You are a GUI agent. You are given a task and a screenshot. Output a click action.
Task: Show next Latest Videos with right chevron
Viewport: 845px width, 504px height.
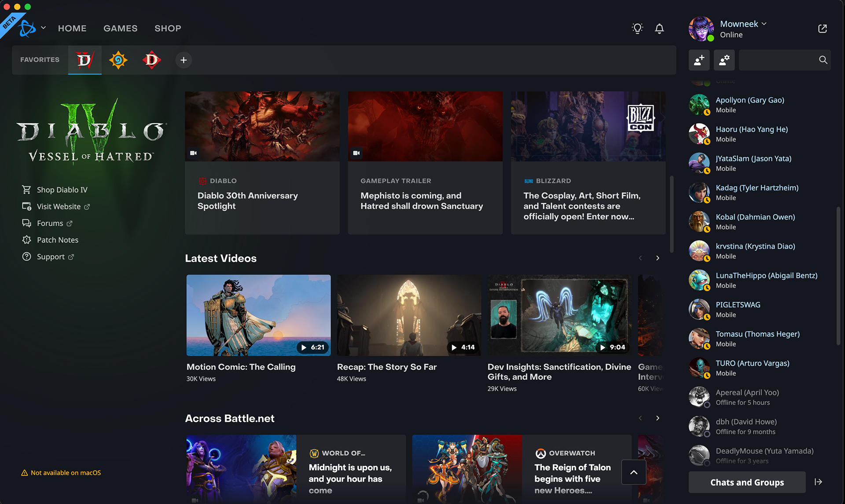pos(658,258)
